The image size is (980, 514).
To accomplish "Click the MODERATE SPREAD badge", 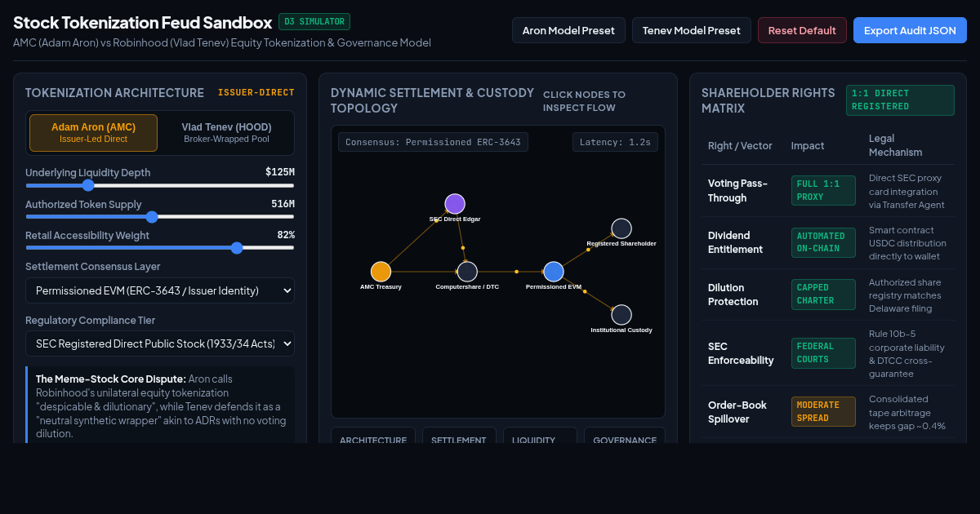I will [x=823, y=411].
